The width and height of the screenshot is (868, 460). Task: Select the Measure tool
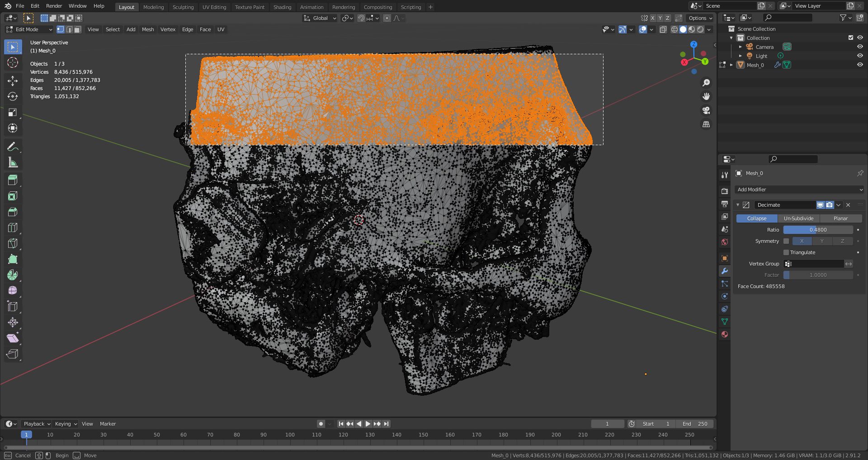coord(13,162)
